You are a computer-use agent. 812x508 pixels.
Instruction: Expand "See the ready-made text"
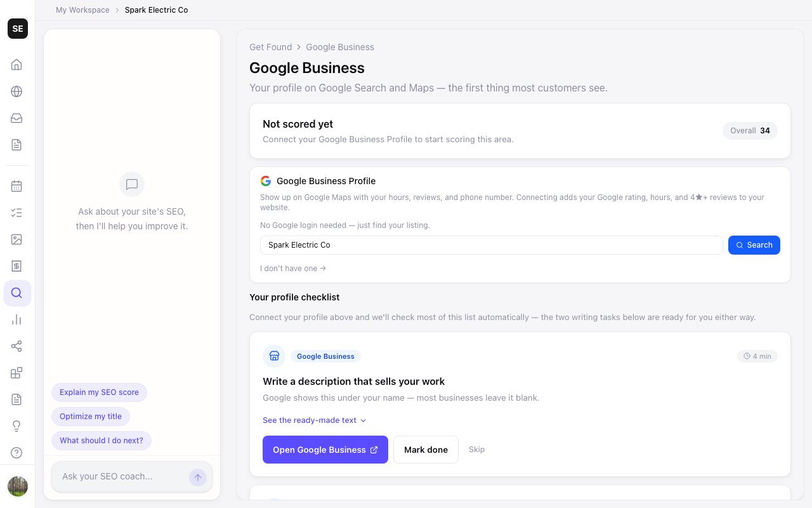coord(315,420)
